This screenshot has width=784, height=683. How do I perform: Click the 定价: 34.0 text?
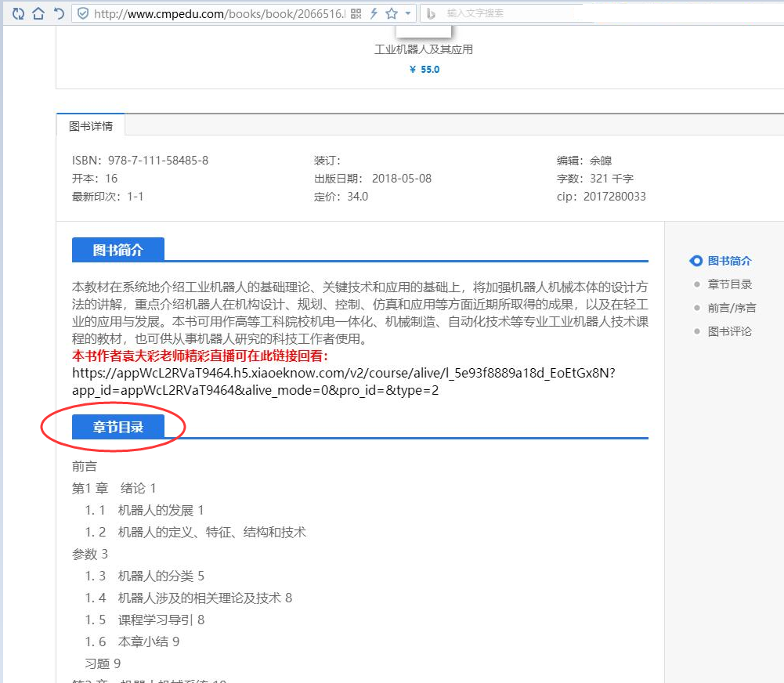click(341, 197)
